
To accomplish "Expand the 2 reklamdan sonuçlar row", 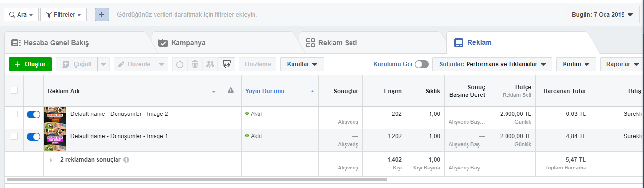I will click(51, 160).
